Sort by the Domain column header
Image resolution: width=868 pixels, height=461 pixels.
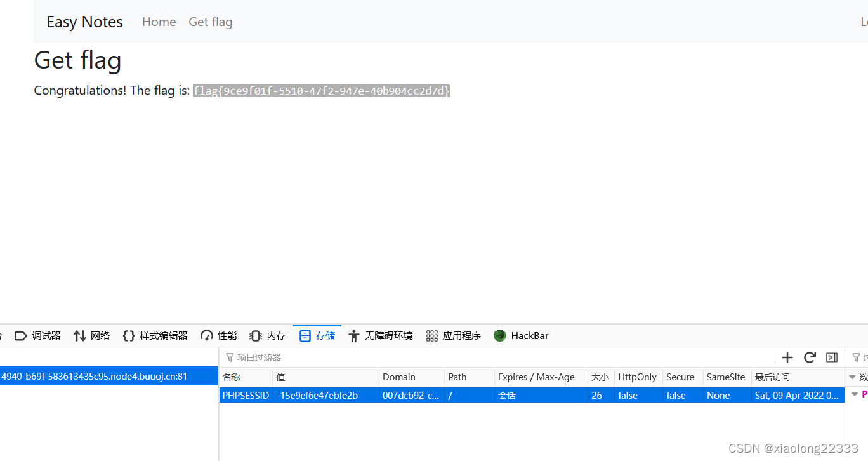point(412,377)
